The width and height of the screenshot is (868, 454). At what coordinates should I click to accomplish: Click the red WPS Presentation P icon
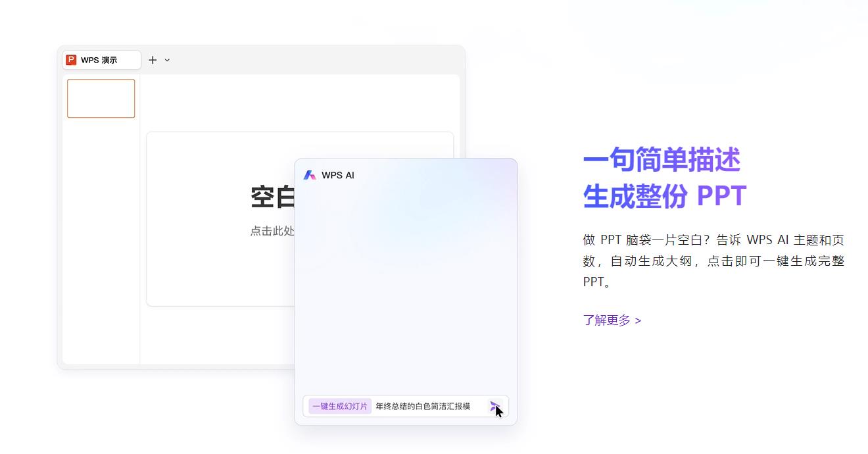tap(71, 60)
